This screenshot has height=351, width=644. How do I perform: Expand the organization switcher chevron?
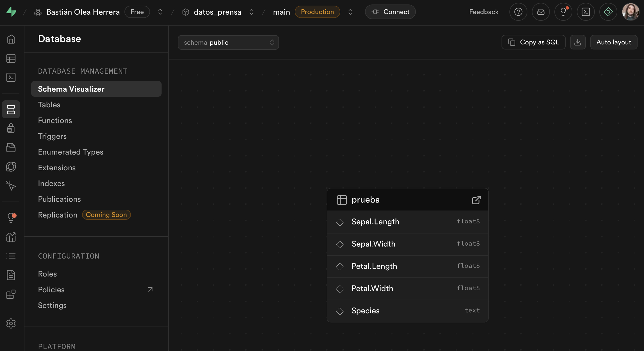tap(160, 12)
